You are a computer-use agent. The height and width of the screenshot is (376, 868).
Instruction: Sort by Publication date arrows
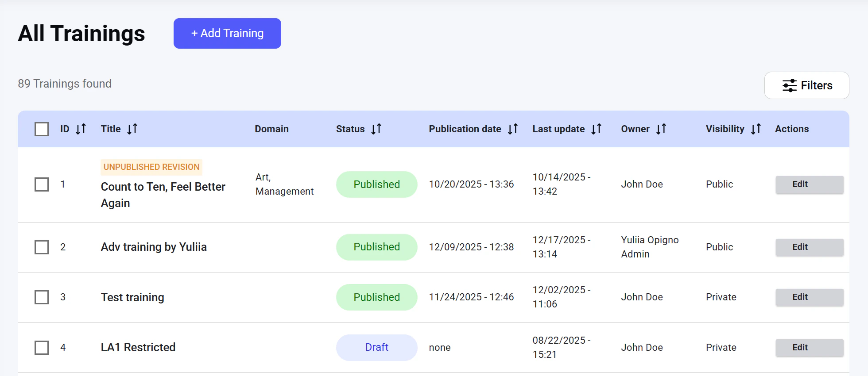[512, 129]
